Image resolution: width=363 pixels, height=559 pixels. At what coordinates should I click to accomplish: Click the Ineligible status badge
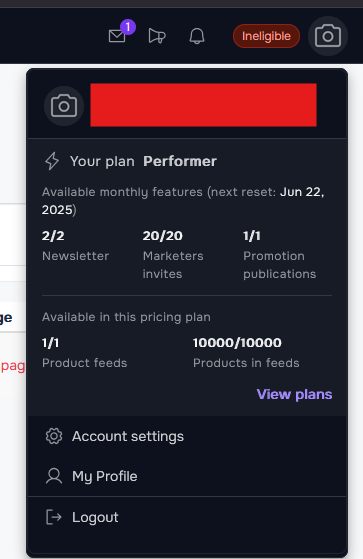point(266,36)
